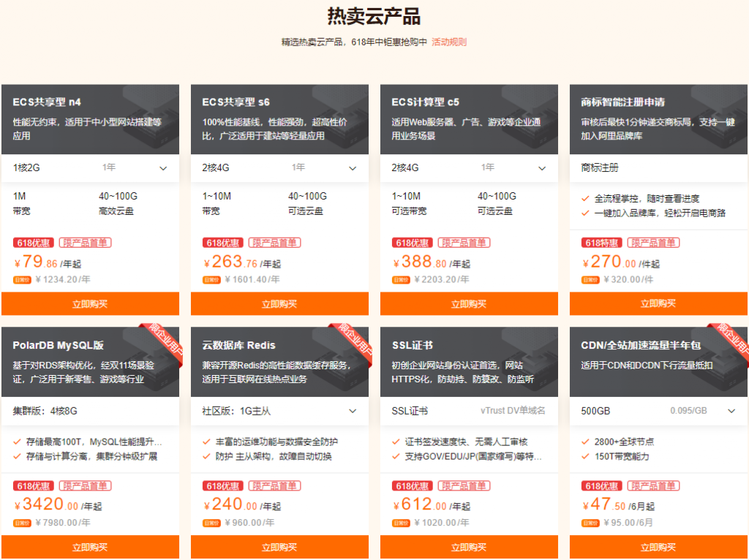
Task: Click checkmark beside 丰富的运维功能与数据安全防护
Action: pos(206,442)
